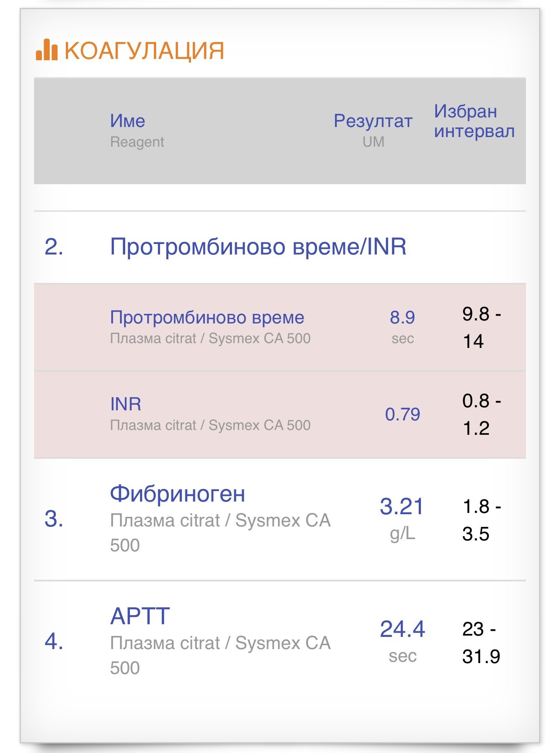Open the APTT test name

[140, 616]
